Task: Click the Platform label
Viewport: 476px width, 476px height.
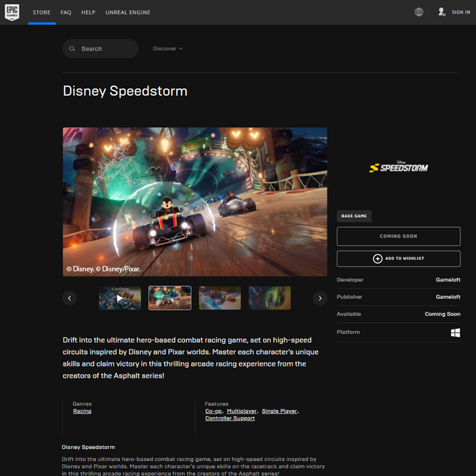Action: click(x=348, y=332)
